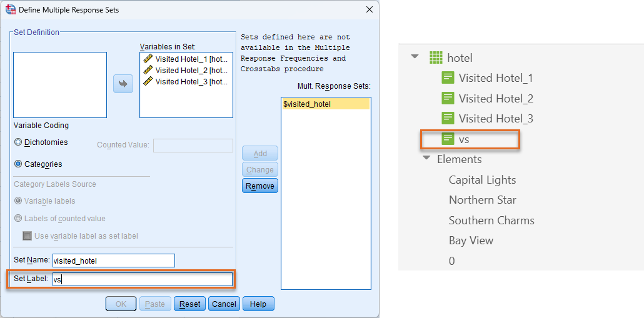
Task: Collapse the Elements node
Action: 426,158
